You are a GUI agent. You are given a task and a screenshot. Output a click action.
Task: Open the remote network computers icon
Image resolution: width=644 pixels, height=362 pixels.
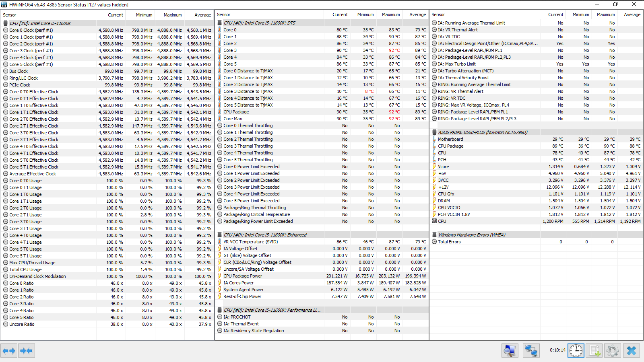click(x=531, y=351)
